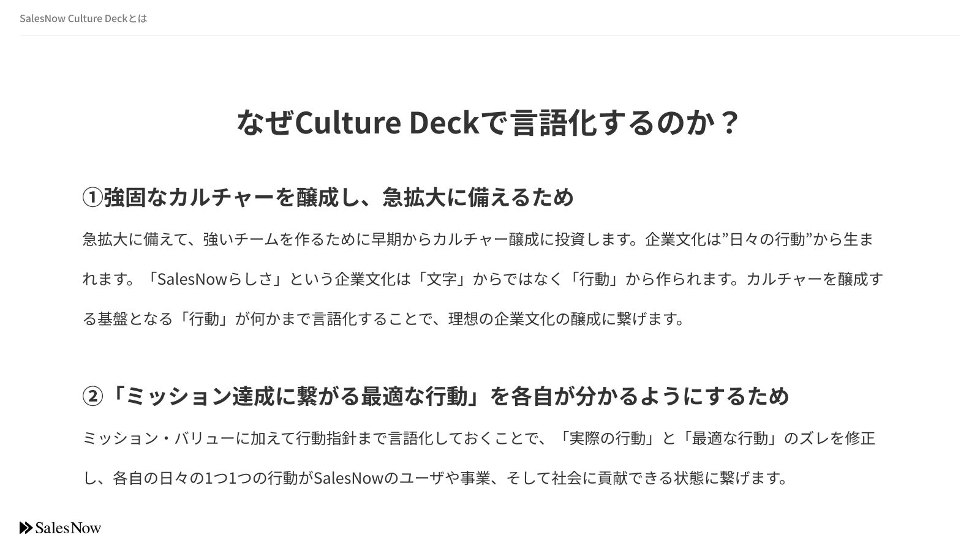980x551 pixels.
Task: Click the line starting "ミッション・バリューに加えて"
Action: (x=479, y=438)
